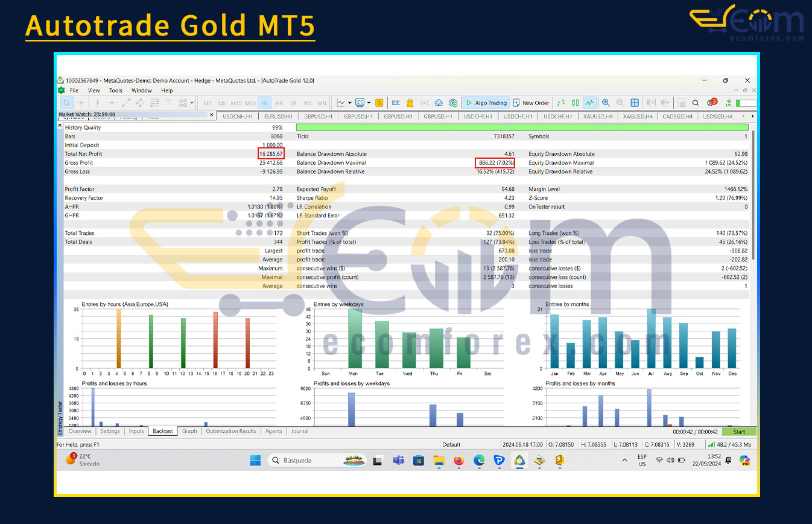The image size is (812, 524).
Task: Switch chart timeframe to M5
Action: coord(221,103)
